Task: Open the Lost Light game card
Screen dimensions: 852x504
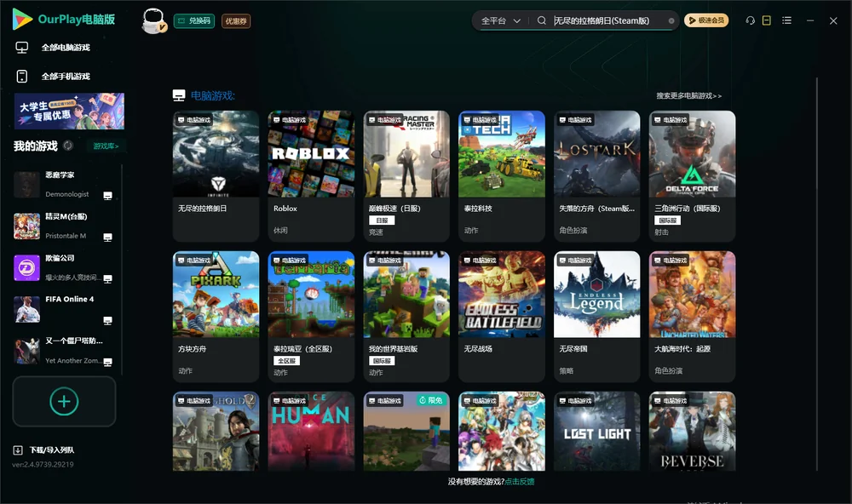Action: [596, 432]
